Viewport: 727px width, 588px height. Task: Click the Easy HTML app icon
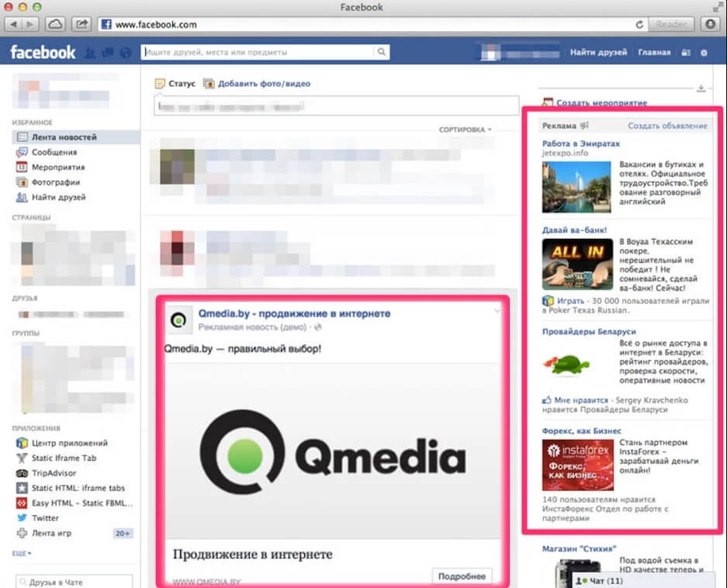pos(22,503)
